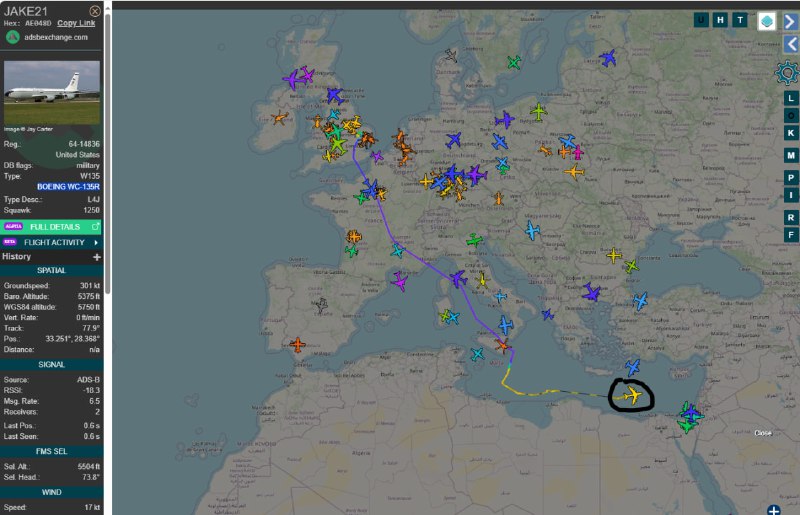Click the plus icon at map bottom-right
The height and width of the screenshot is (515, 800).
click(x=773, y=509)
